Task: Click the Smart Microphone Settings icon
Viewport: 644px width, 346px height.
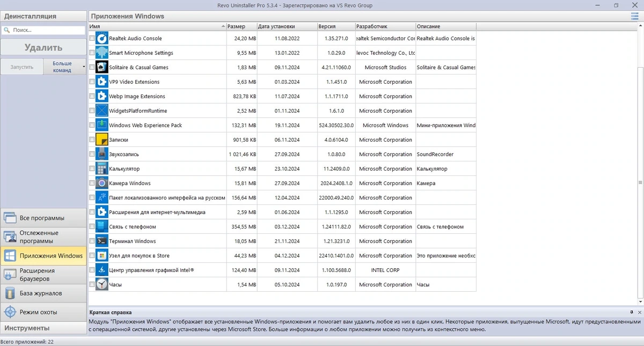Action: (102, 53)
